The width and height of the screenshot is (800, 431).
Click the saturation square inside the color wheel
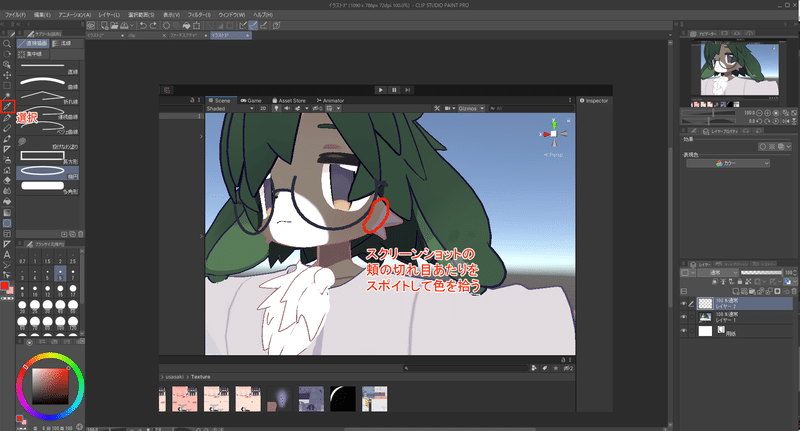coord(50,385)
